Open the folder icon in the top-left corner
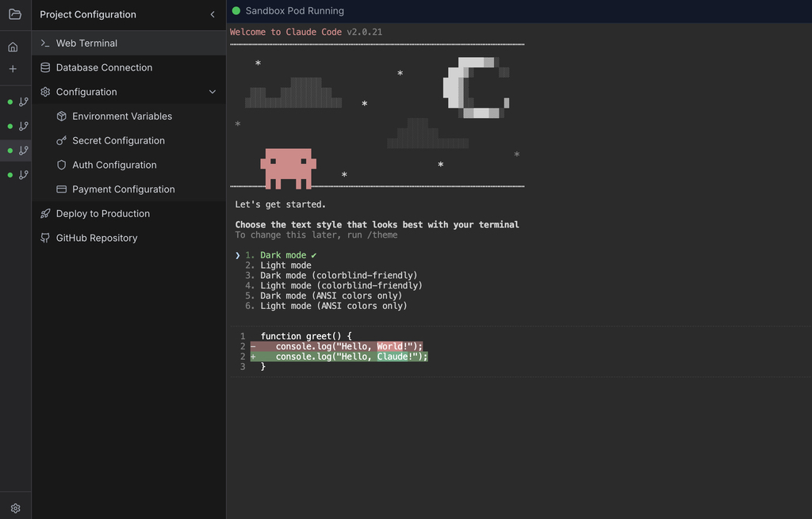812x519 pixels. pyautogui.click(x=15, y=14)
